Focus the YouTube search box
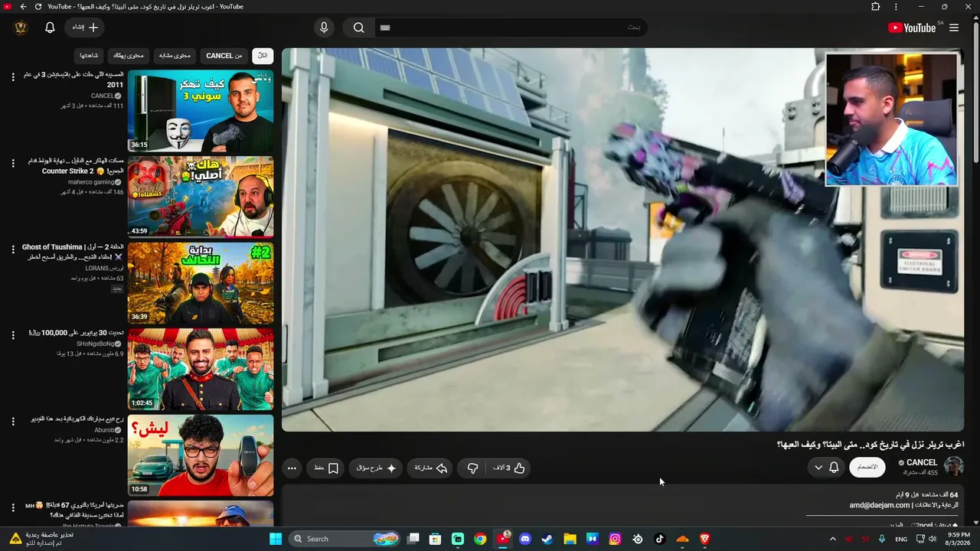Viewport: 980px width, 551px height. click(510, 28)
